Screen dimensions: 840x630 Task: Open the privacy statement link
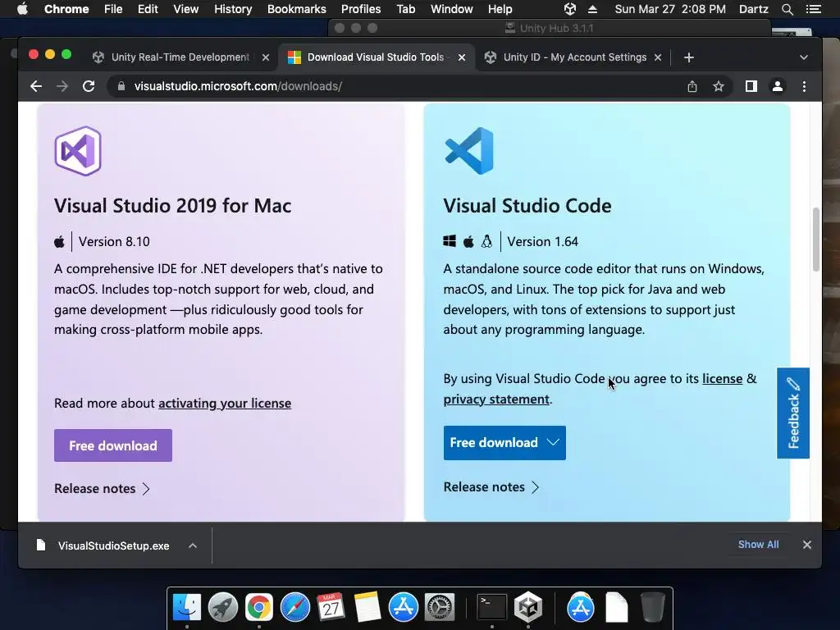pyautogui.click(x=496, y=399)
